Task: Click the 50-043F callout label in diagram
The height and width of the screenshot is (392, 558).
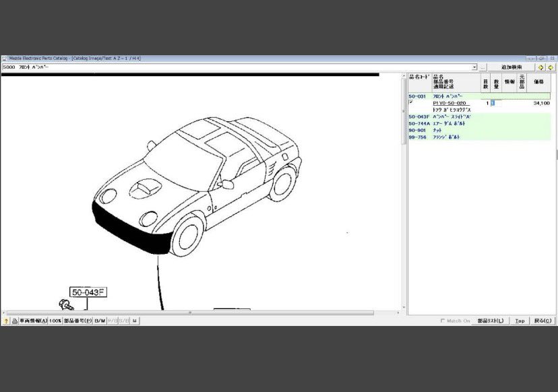Action: tap(88, 292)
